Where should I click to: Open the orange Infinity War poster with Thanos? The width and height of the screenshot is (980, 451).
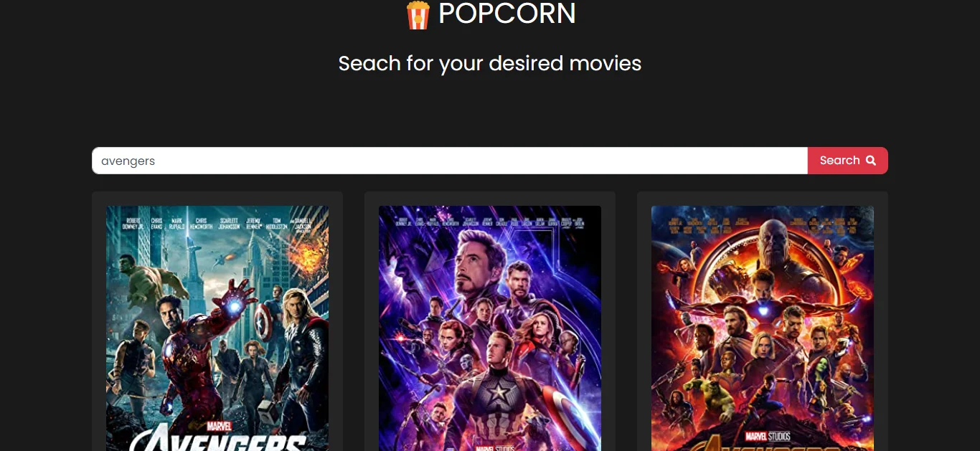763,328
